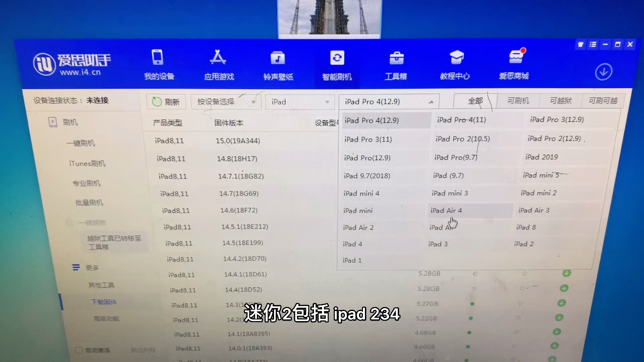Select iPad mini 2 from device list
The height and width of the screenshot is (362, 644).
(538, 193)
